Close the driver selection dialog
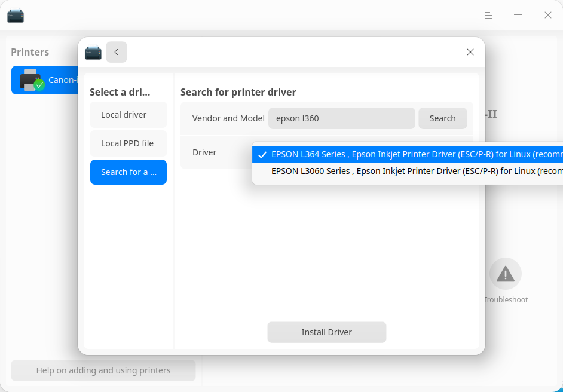Image resolution: width=563 pixels, height=392 pixels. (x=470, y=52)
